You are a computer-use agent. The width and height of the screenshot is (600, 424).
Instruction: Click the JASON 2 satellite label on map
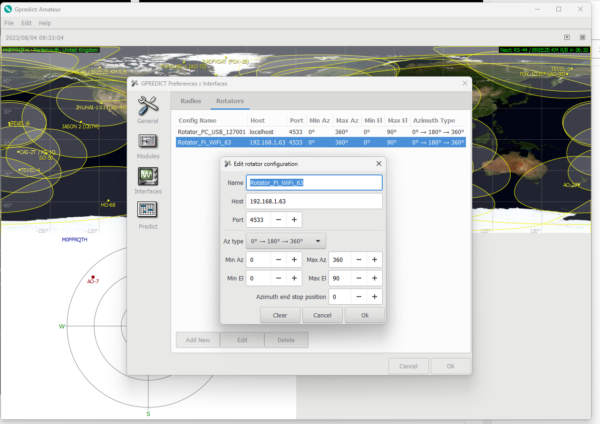[81, 126]
